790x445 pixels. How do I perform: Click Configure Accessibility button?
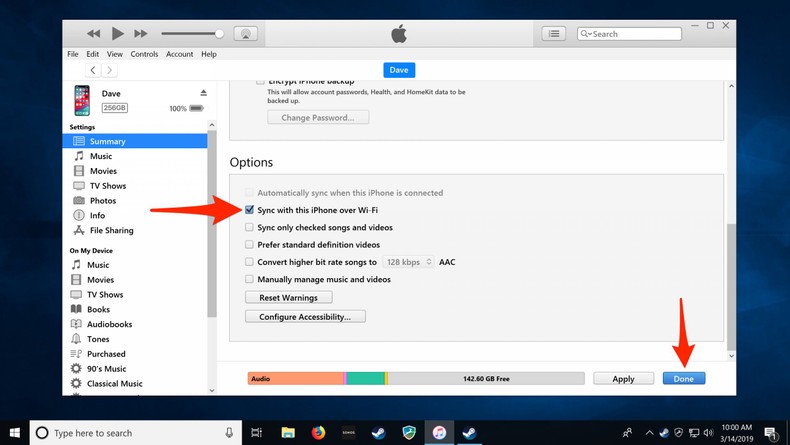point(305,317)
